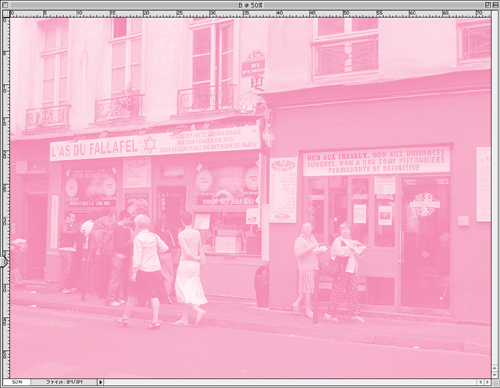Click the horizontal scrollbar left arrow

[481, 382]
